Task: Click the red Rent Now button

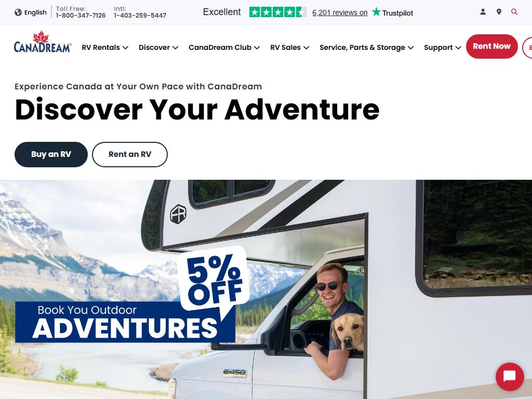Action: point(491,46)
